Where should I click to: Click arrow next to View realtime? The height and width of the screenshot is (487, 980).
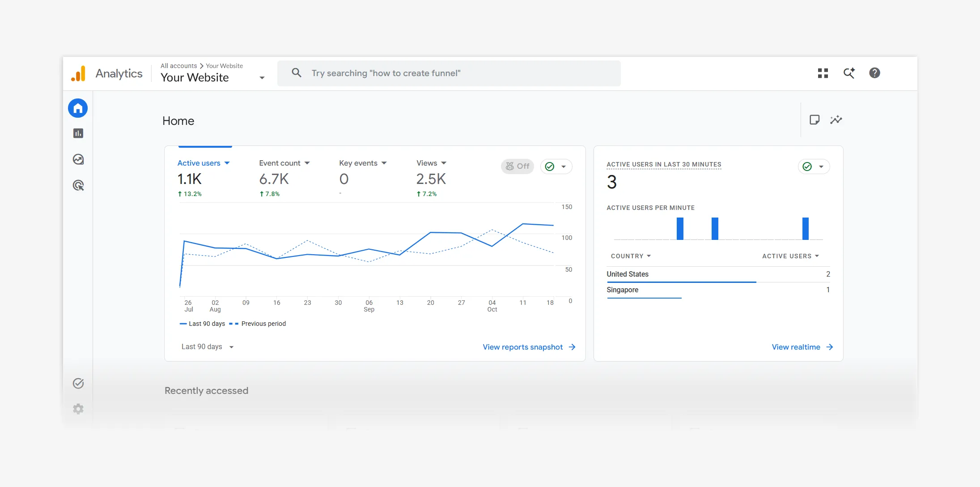click(830, 347)
